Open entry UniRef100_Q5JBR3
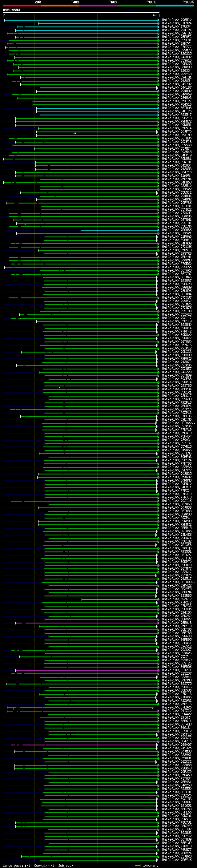 [x=176, y=857]
